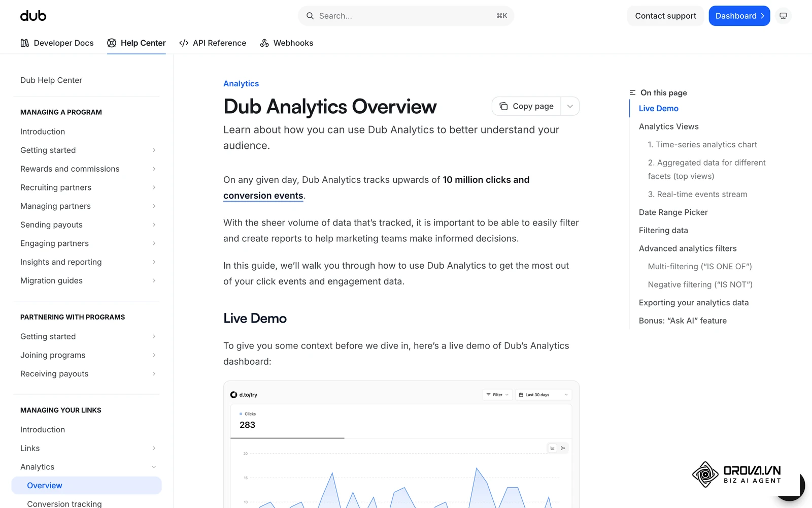812x508 pixels.
Task: Open the Webhooks tab
Action: coord(287,43)
